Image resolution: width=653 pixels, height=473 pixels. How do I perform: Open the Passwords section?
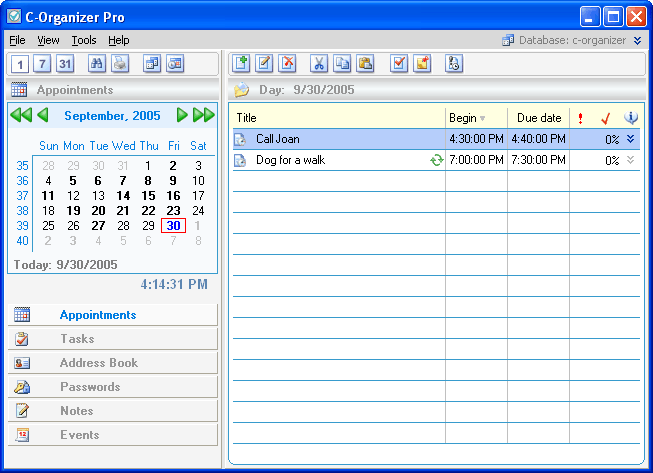click(x=113, y=387)
